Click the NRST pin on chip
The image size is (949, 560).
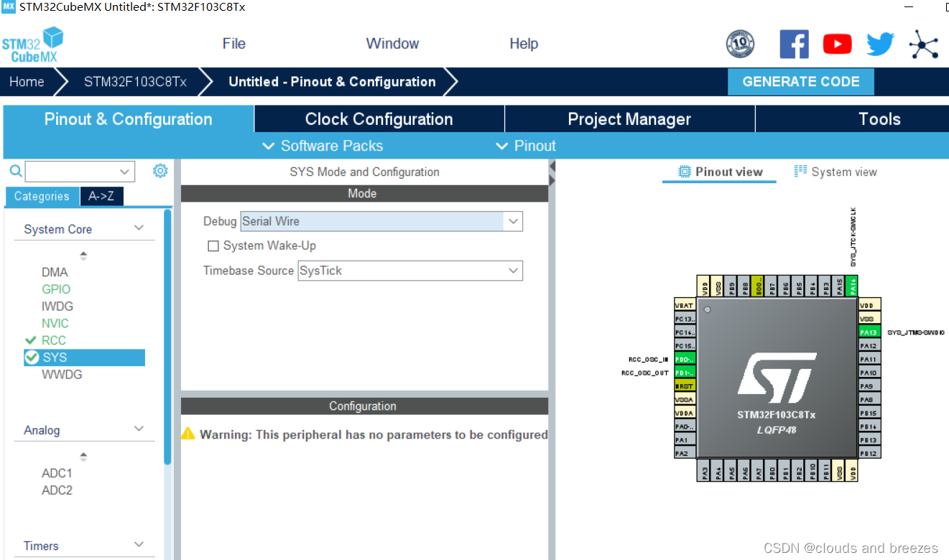(x=685, y=386)
